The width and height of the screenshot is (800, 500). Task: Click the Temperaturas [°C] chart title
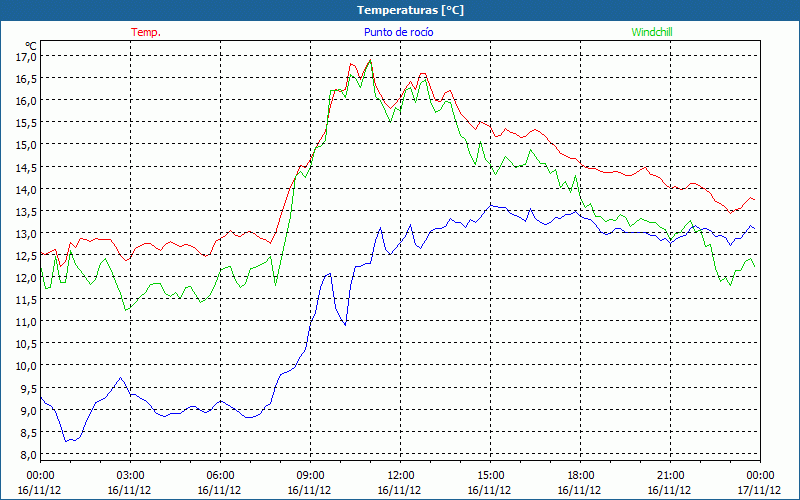tap(411, 10)
